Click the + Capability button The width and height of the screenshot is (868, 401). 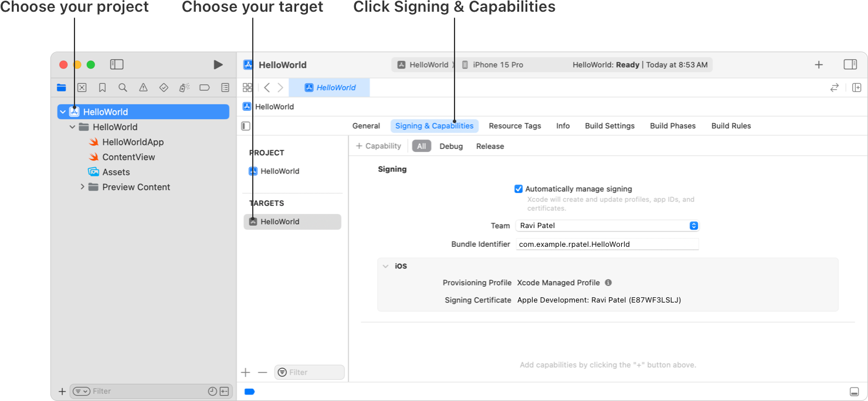[x=379, y=146]
